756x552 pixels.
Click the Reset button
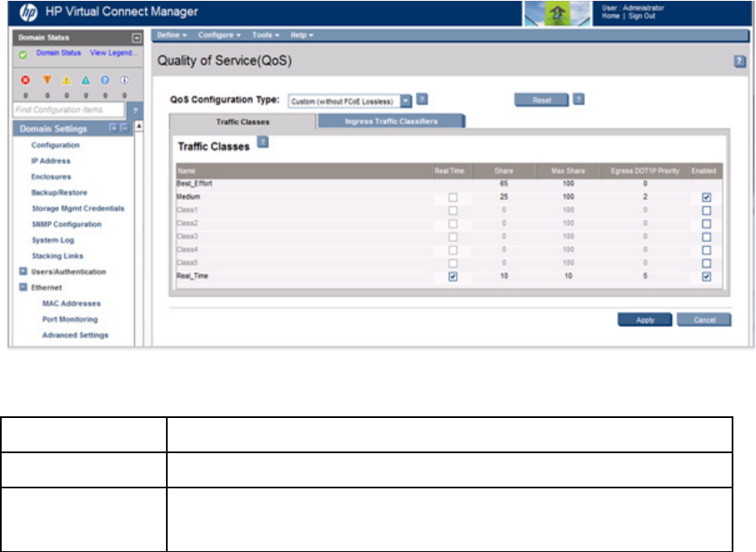tap(541, 101)
